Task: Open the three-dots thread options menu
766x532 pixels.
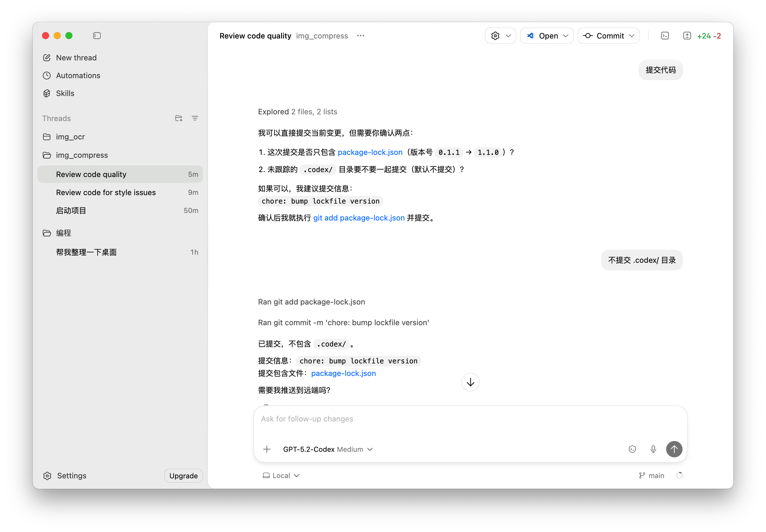Action: (360, 36)
